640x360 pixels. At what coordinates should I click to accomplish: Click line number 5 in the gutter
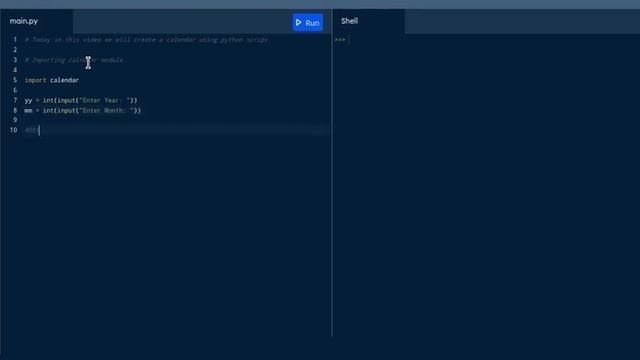(15, 80)
